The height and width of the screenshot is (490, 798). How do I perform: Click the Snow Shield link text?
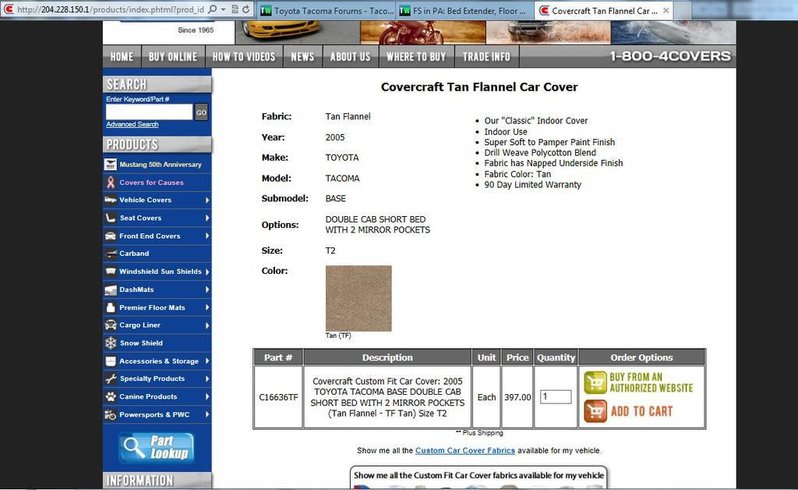[141, 343]
